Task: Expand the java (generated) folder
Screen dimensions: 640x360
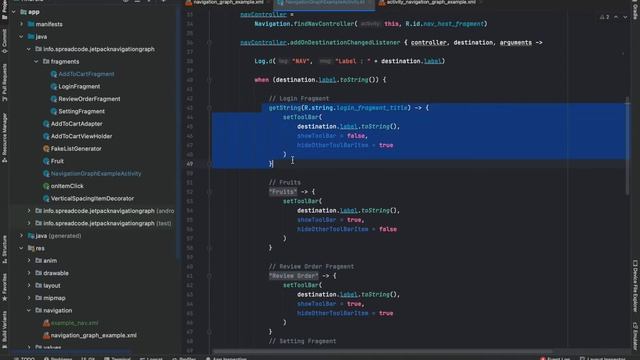Action: [x=21, y=236]
